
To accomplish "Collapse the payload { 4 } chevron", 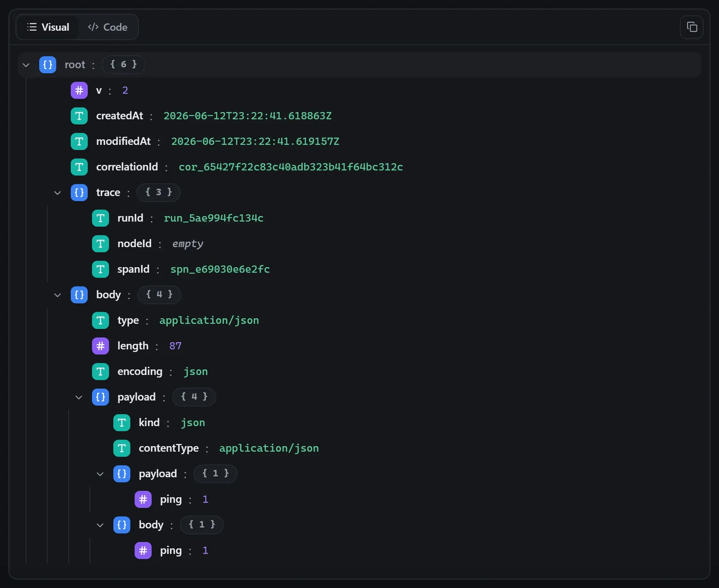I will (79, 397).
